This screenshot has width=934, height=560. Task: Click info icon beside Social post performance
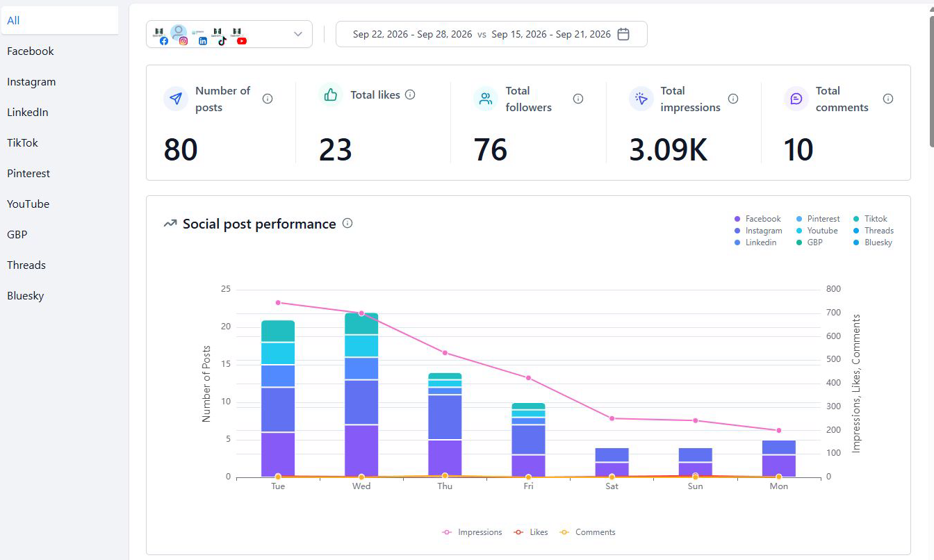(347, 224)
